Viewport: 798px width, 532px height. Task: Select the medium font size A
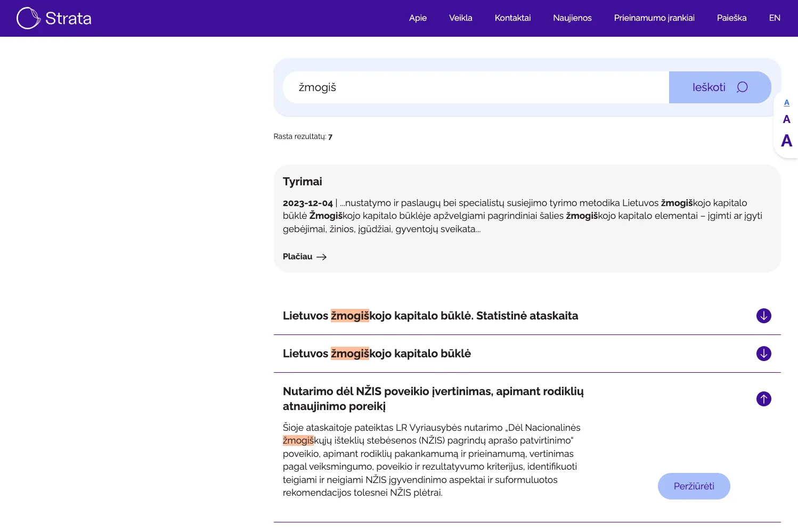pos(786,119)
